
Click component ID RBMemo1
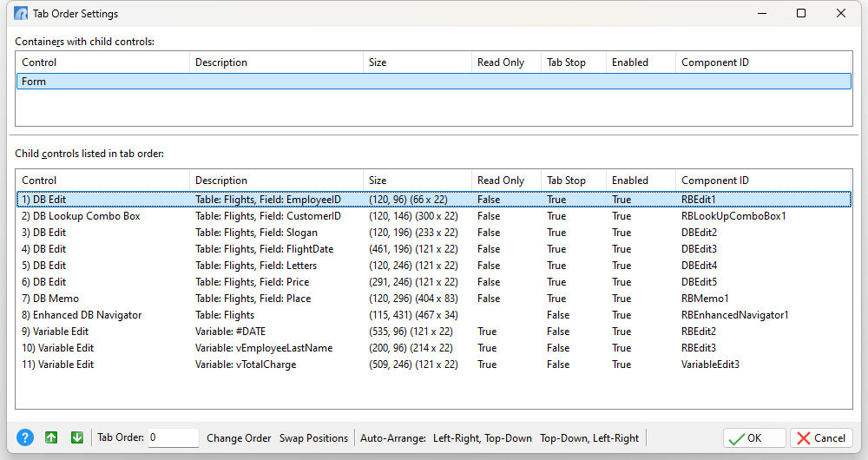pyautogui.click(x=705, y=299)
